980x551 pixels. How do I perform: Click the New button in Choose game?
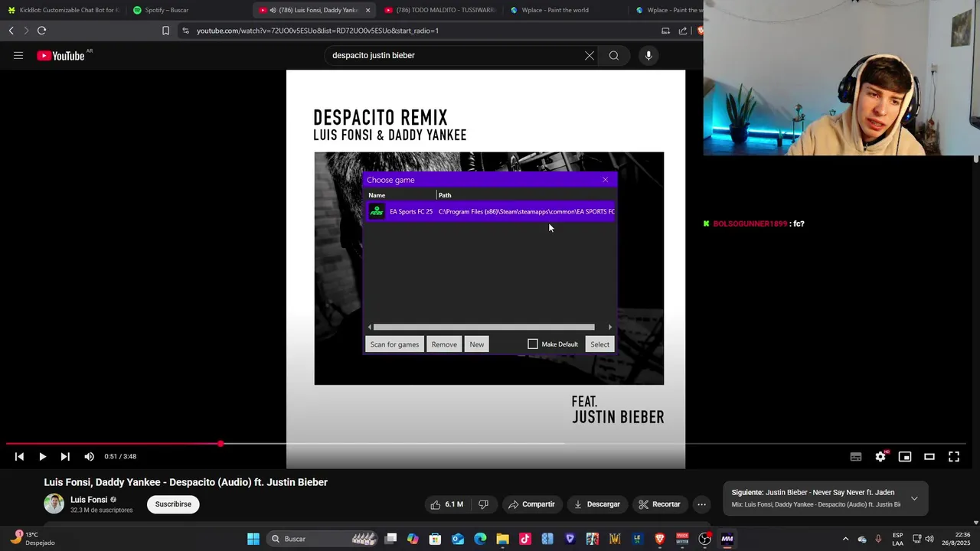click(x=477, y=344)
